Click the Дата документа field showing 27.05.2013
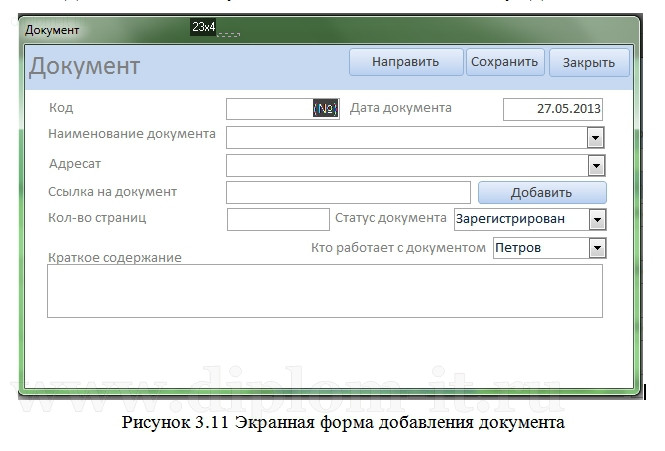Viewport: 665px width, 451px height. (552, 109)
